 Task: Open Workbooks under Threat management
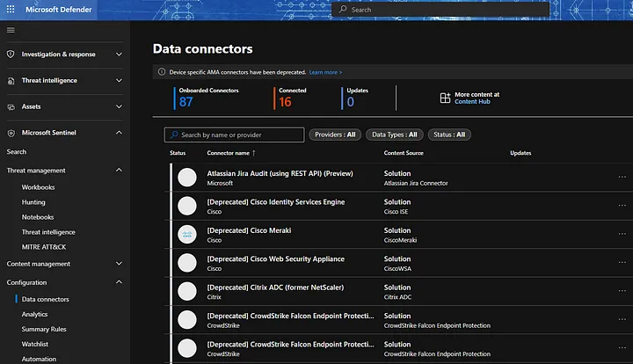(38, 187)
